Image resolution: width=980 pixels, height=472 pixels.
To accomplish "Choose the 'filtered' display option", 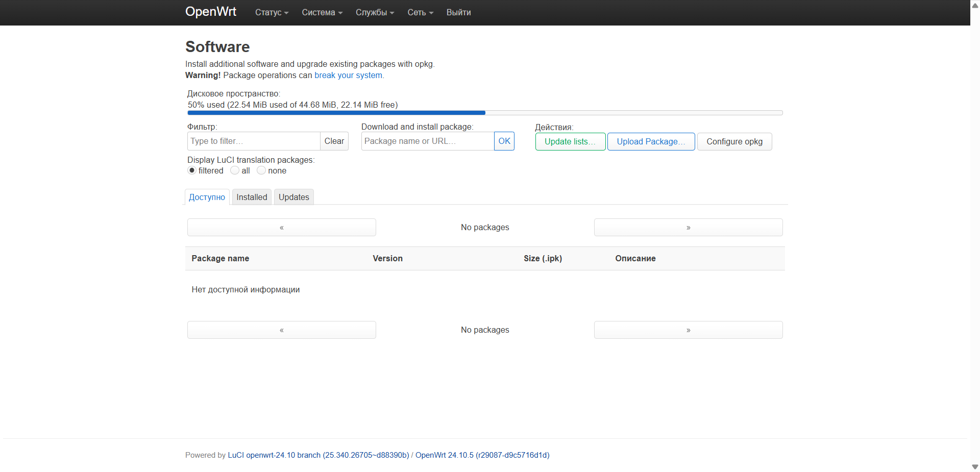I will tap(191, 170).
